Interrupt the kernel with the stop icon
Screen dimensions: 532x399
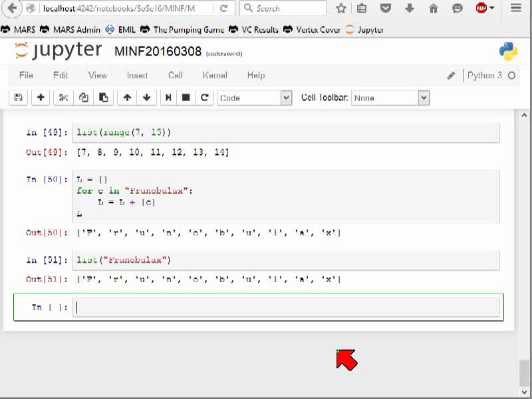coord(186,98)
